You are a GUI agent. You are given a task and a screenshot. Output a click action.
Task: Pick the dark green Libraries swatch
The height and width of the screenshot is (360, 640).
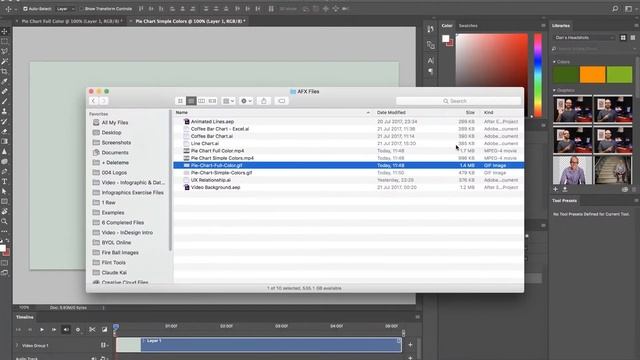[566, 75]
